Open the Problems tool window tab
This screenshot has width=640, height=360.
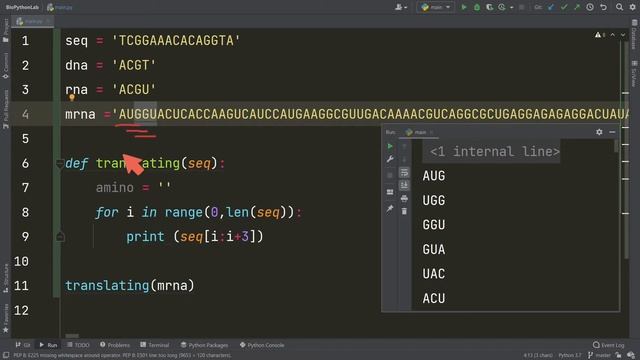[115, 345]
